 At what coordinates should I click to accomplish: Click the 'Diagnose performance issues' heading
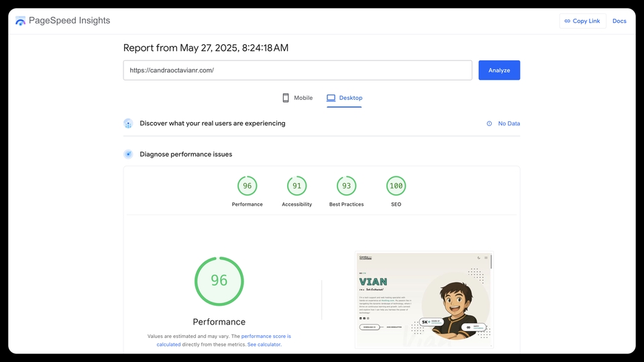pos(186,154)
